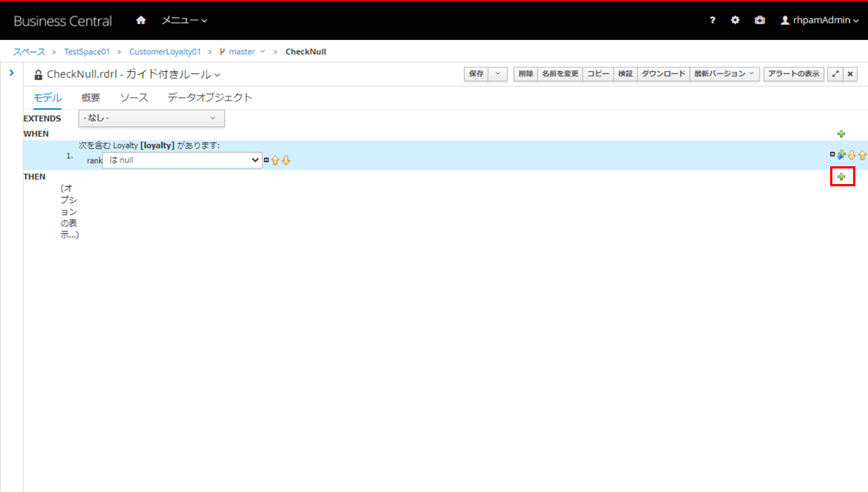Click the briefcase icon in the top bar

(x=760, y=20)
